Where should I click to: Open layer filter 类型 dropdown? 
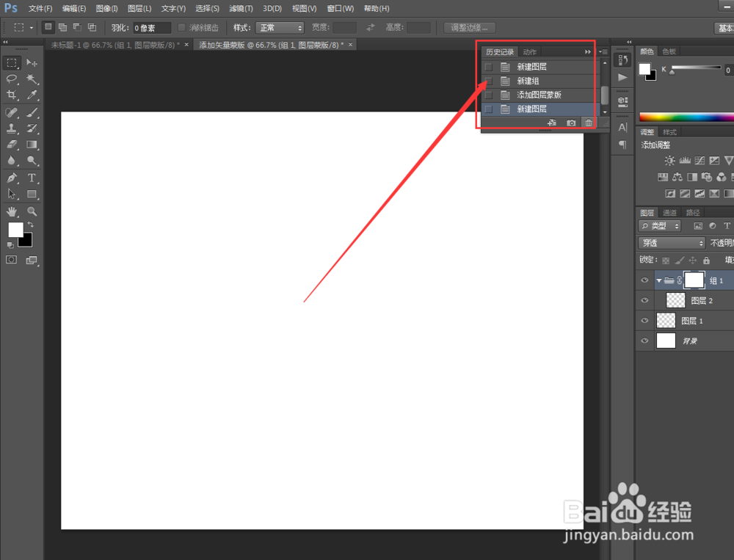(x=660, y=226)
